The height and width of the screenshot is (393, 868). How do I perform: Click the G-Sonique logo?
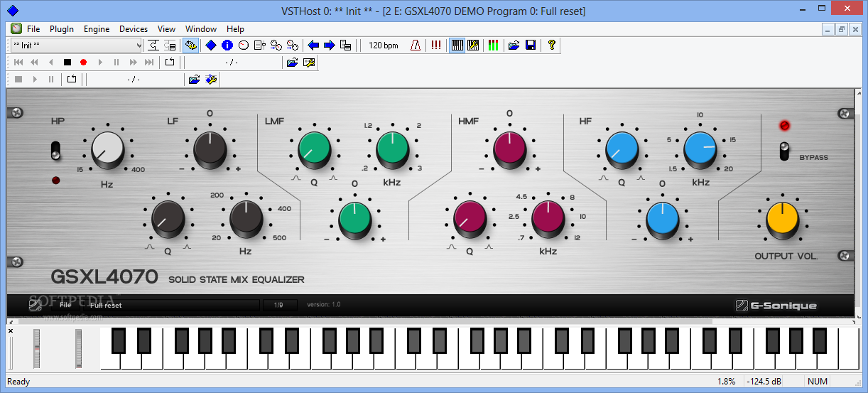(x=776, y=306)
